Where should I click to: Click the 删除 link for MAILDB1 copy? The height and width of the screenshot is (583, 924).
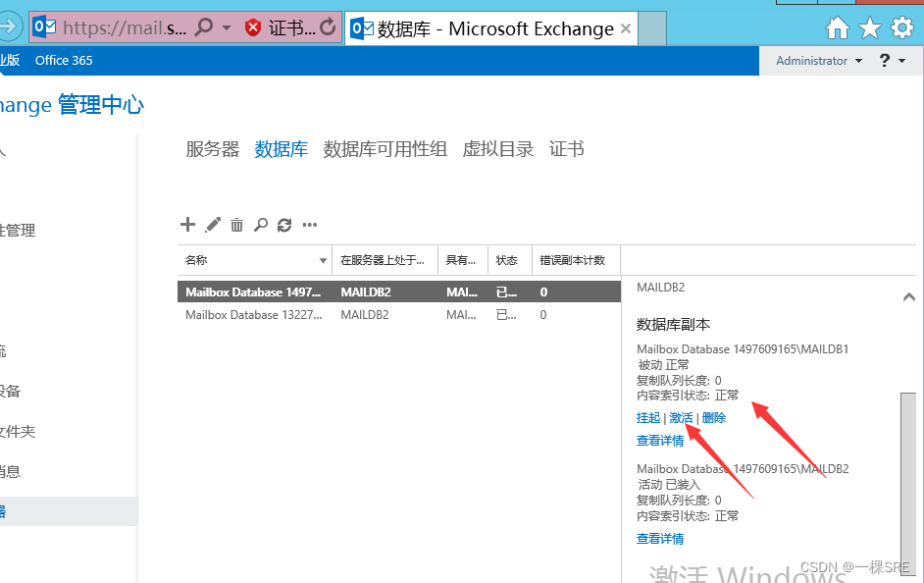(x=714, y=418)
